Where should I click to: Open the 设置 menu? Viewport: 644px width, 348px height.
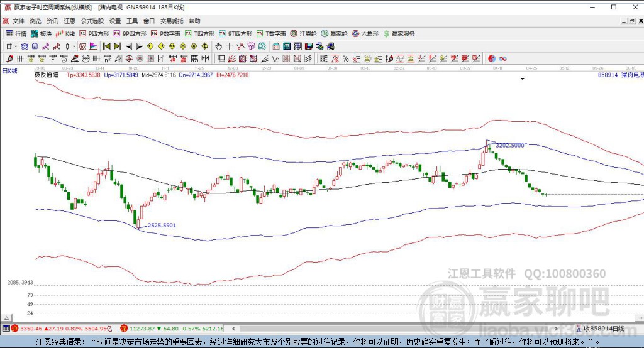pyautogui.click(x=115, y=21)
